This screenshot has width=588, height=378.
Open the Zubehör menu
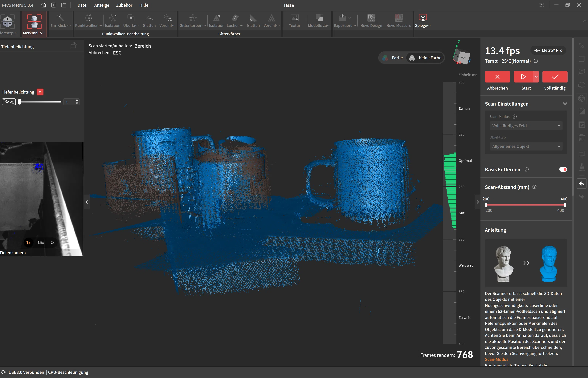[x=124, y=5]
